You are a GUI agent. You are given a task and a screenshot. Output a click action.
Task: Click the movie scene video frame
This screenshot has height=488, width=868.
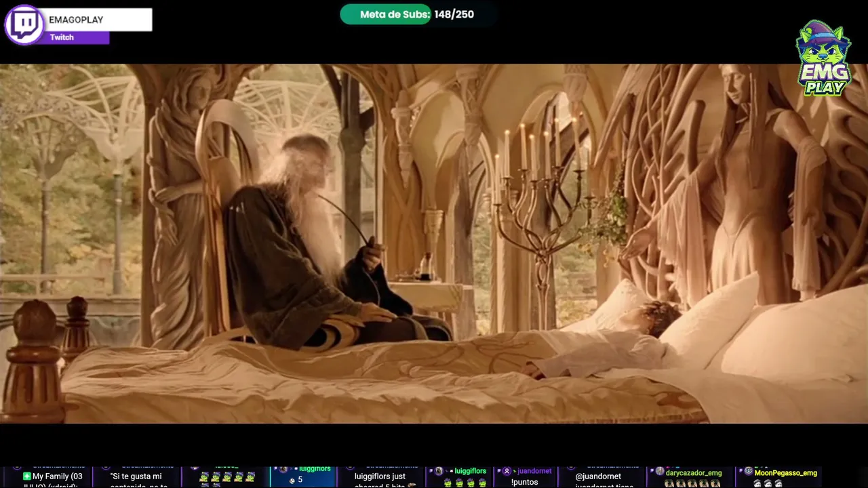pyautogui.click(x=434, y=243)
